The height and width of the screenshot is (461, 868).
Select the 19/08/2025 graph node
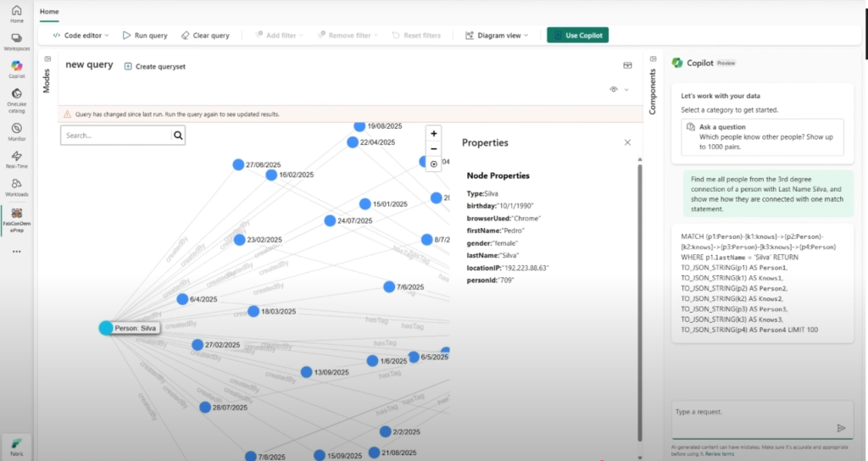pos(359,126)
